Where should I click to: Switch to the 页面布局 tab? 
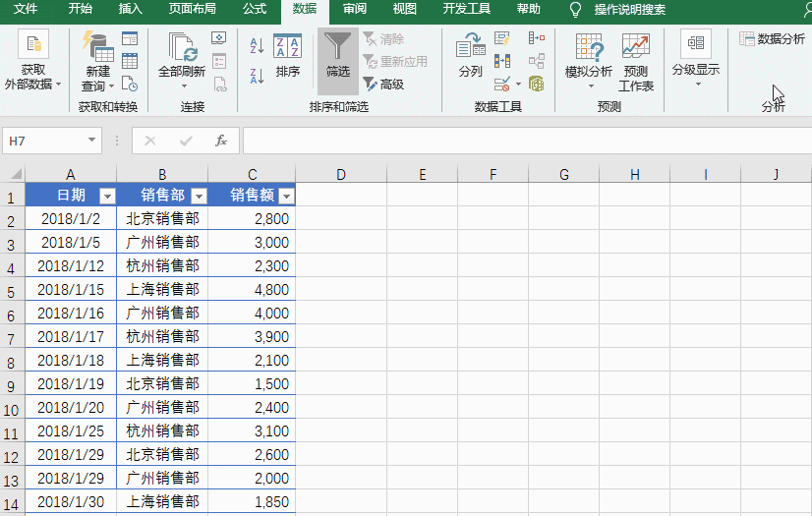tap(192, 9)
